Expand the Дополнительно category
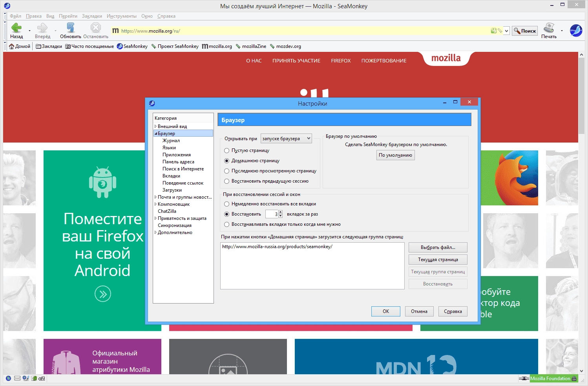The height and width of the screenshot is (386, 588). [x=155, y=232]
